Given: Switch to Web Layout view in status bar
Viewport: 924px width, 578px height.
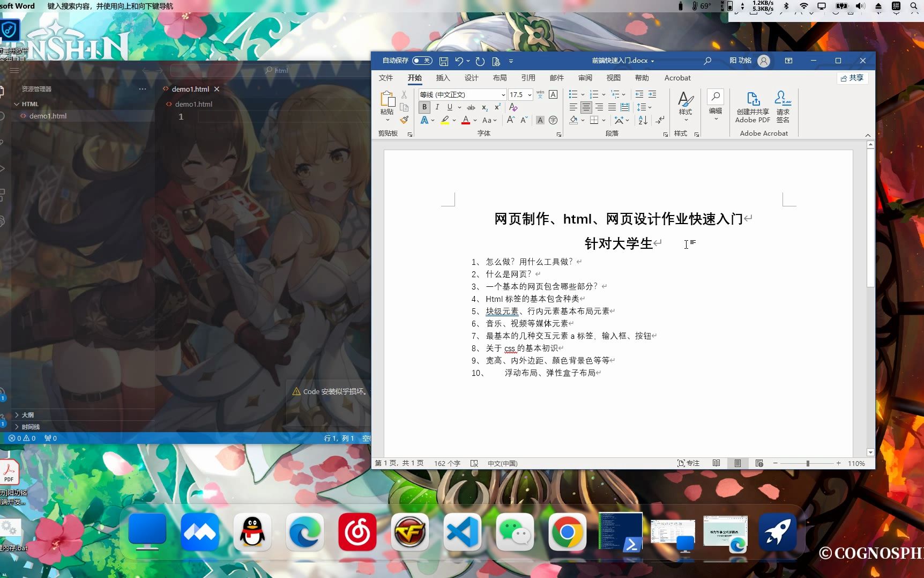Looking at the screenshot, I should (x=759, y=463).
